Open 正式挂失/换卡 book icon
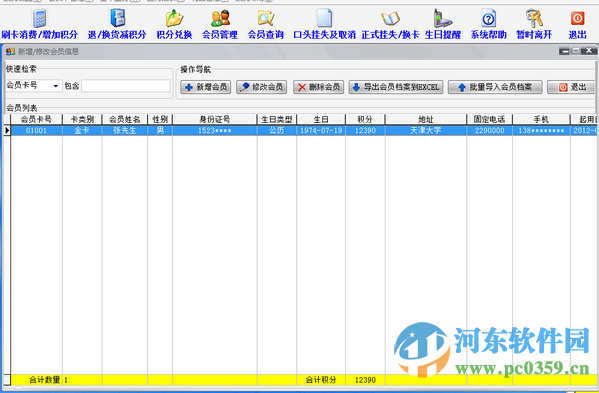This screenshot has width=599, height=393. [390, 18]
